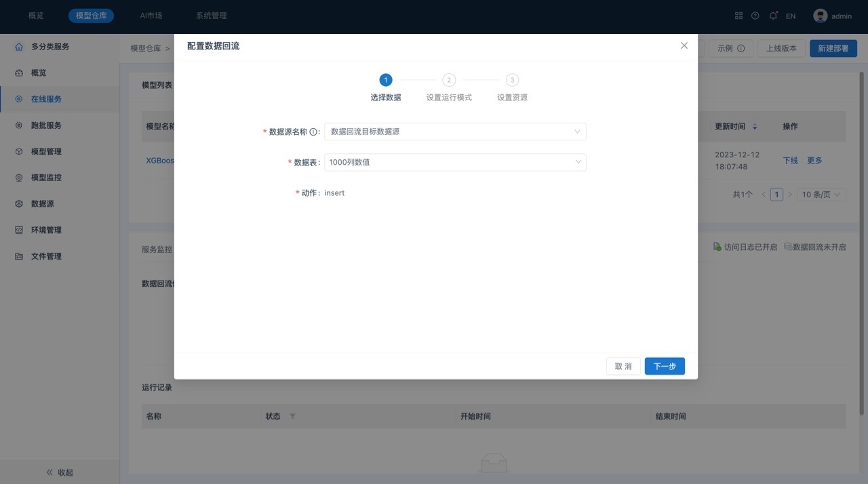Select step 2 设置运行模式
Image resolution: width=868 pixels, height=484 pixels.
click(x=449, y=80)
